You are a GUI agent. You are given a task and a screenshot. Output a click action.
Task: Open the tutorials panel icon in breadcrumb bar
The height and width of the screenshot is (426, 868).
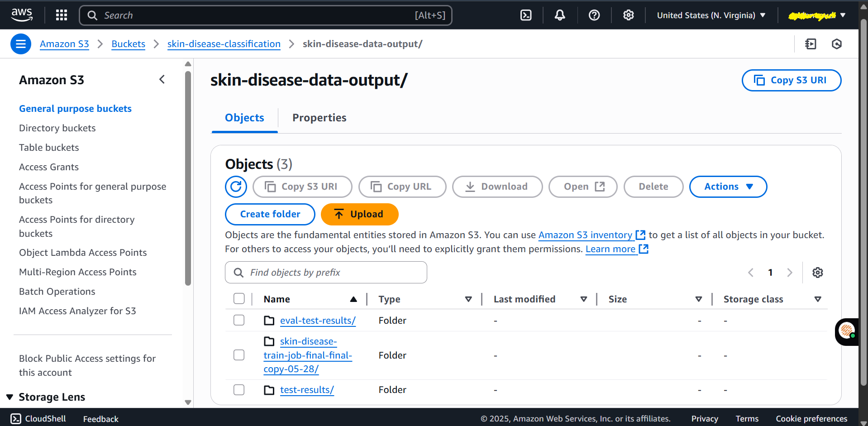(x=811, y=44)
